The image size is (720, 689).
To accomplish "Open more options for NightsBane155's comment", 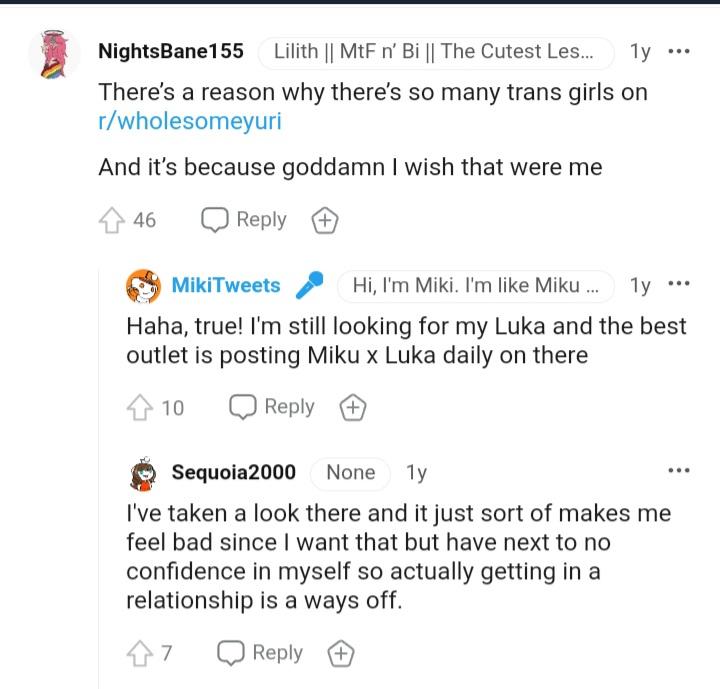I will 679,52.
